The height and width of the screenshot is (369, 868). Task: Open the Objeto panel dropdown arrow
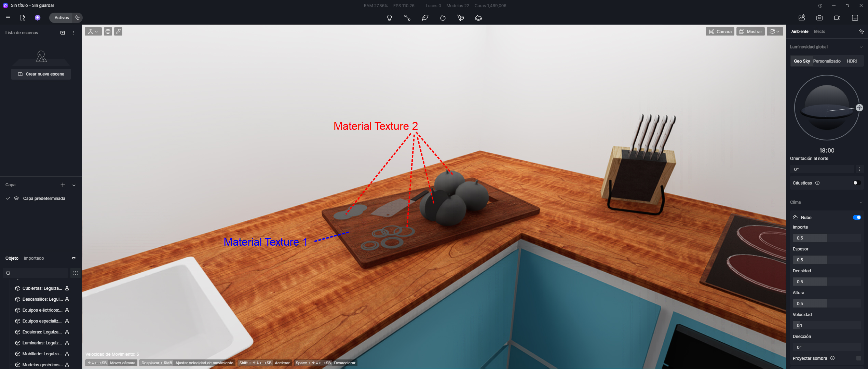[74, 258]
